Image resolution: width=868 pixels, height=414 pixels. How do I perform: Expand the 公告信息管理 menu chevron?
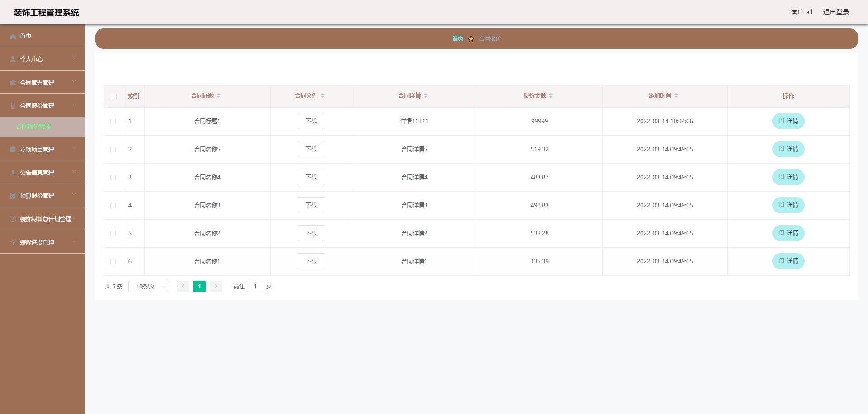[74, 172]
